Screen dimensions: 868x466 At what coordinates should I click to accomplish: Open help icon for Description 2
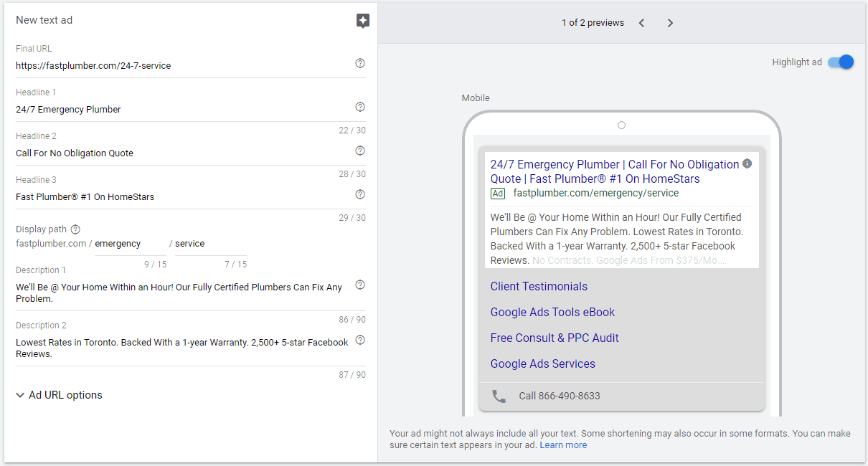point(360,340)
